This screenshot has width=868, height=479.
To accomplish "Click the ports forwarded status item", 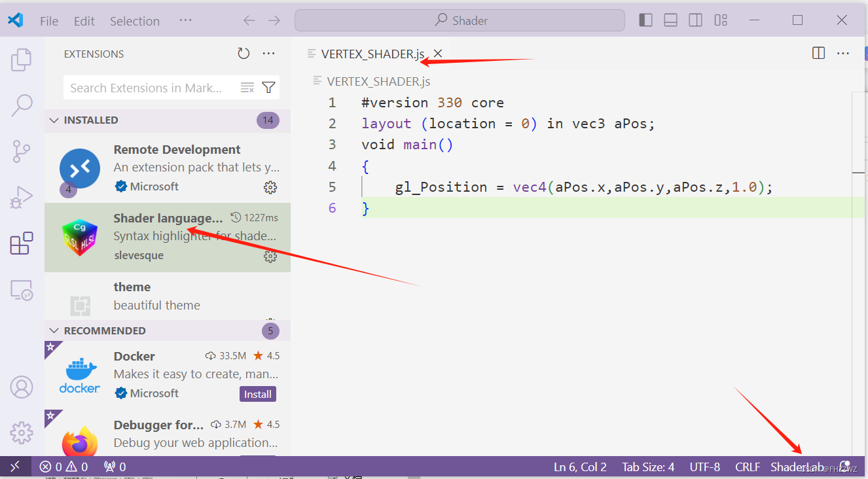I will coord(115,467).
